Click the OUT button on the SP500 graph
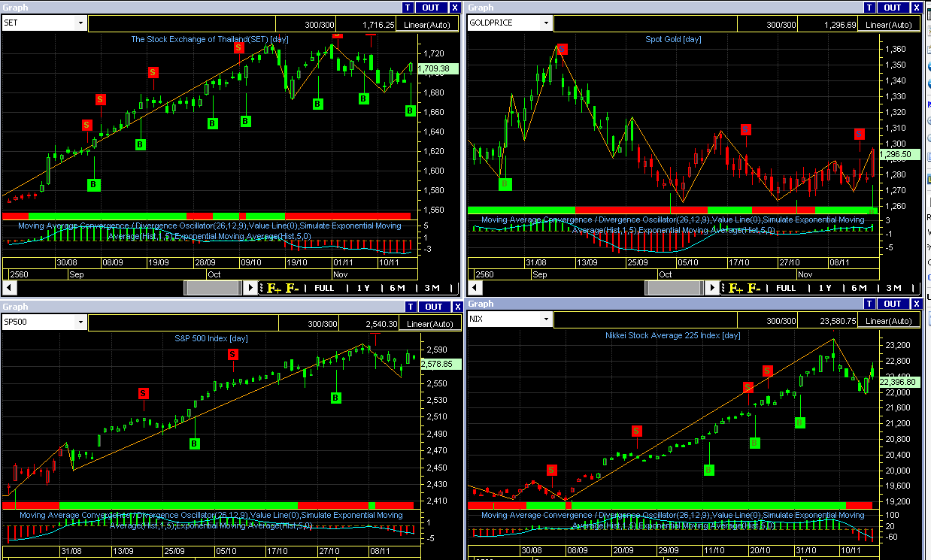Image resolution: width=931 pixels, height=560 pixels. [434, 307]
